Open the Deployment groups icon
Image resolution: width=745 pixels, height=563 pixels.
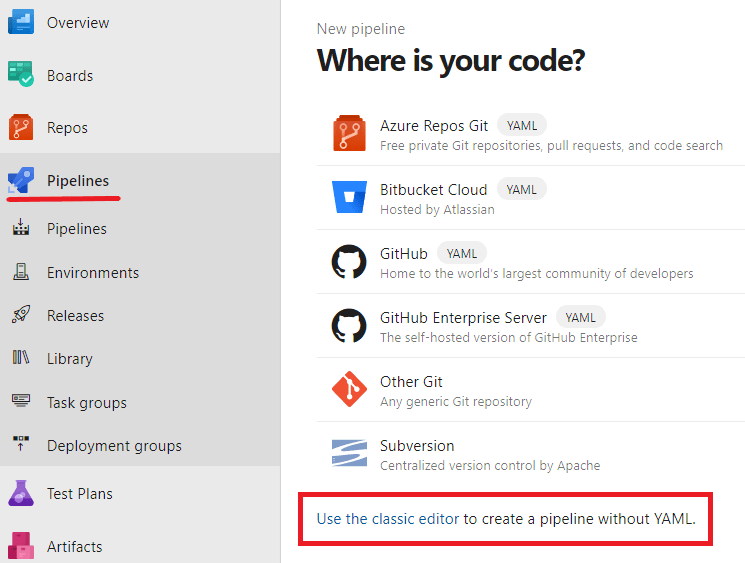click(x=21, y=445)
